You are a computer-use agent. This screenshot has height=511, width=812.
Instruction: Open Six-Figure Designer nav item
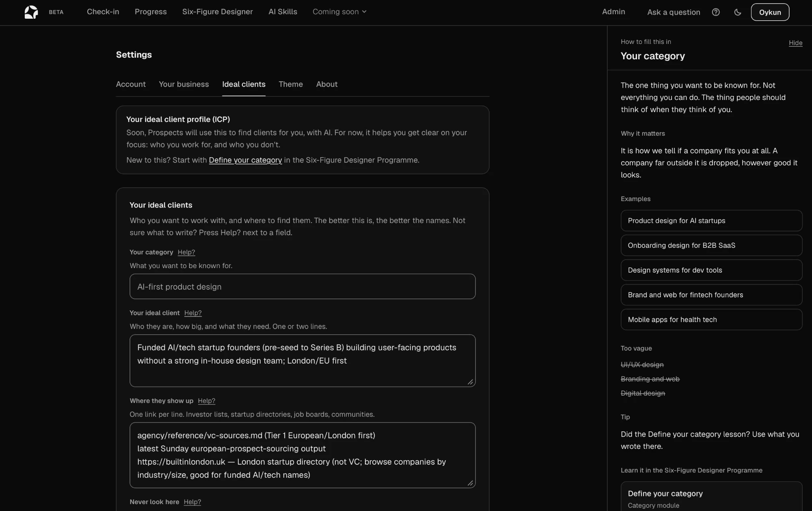point(218,12)
